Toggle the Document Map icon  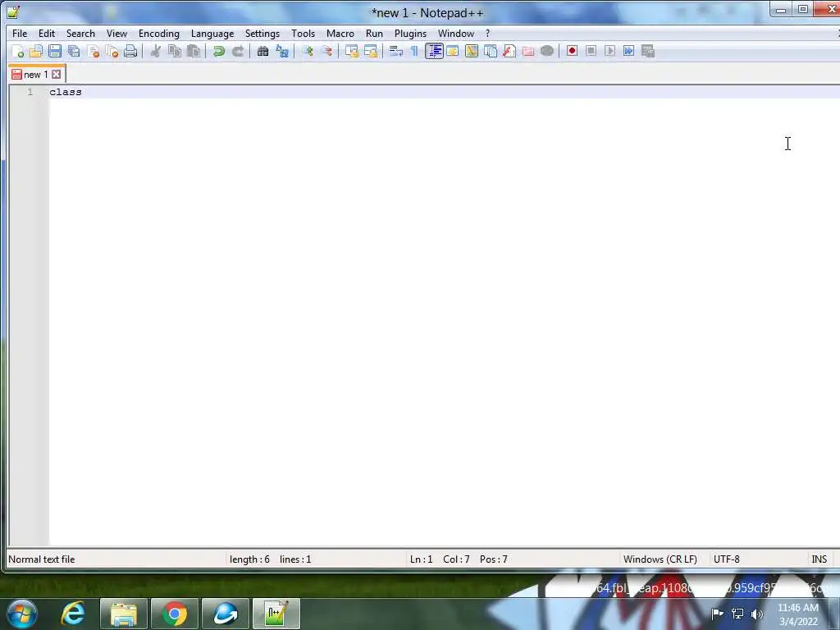pyautogui.click(x=472, y=52)
